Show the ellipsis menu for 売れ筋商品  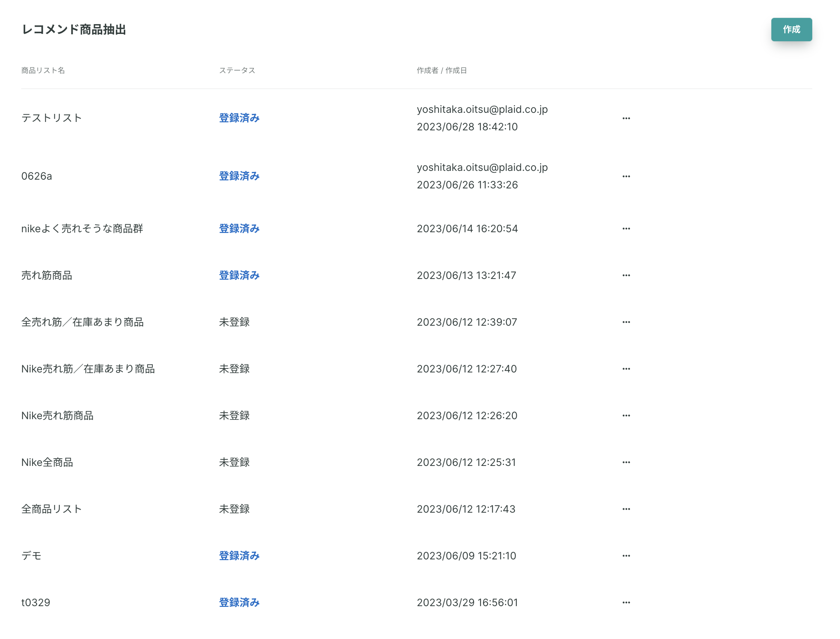click(626, 275)
